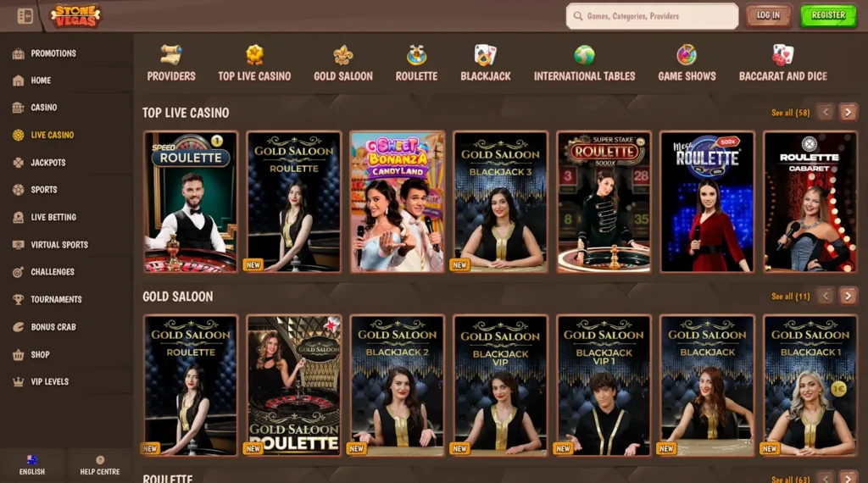Viewport: 868px width, 483px height.
Task: Select the Gold Saloon category label
Action: point(343,76)
